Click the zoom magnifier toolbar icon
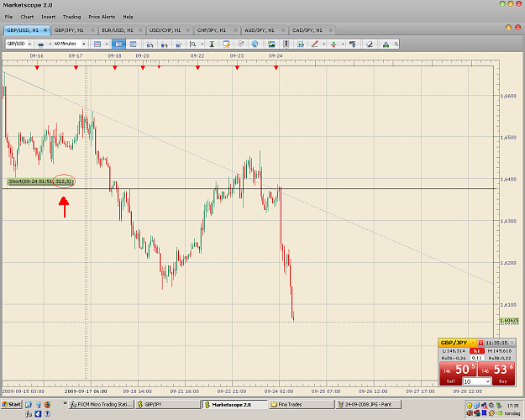The image size is (525, 420). [x=193, y=44]
